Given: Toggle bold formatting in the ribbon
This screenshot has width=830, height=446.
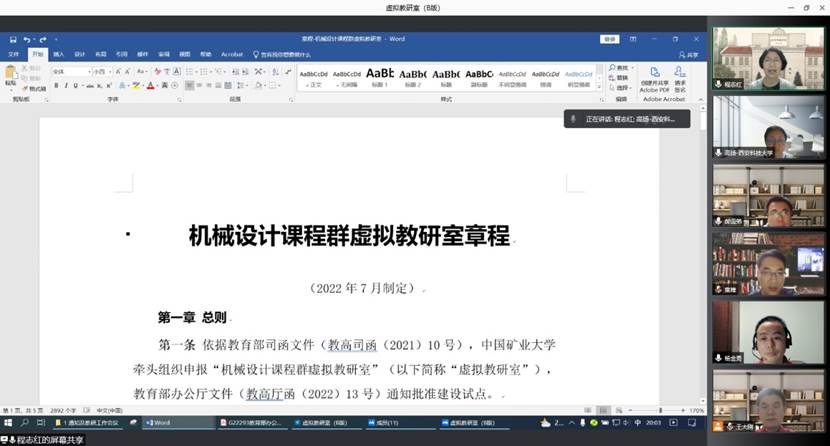Looking at the screenshot, I should 57,86.
